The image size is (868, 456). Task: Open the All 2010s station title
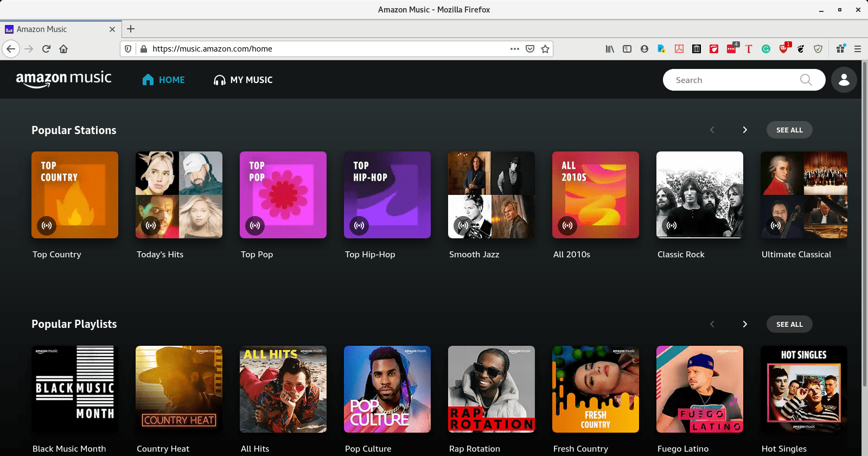572,255
